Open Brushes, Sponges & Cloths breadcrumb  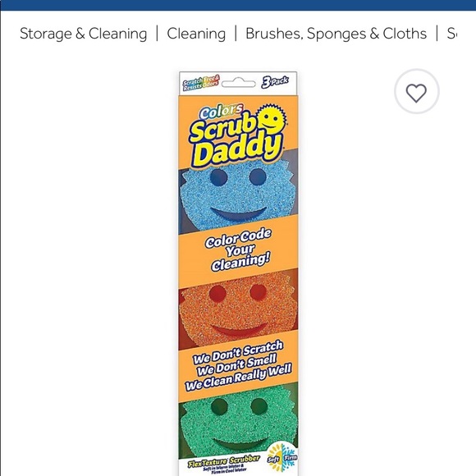(x=336, y=34)
